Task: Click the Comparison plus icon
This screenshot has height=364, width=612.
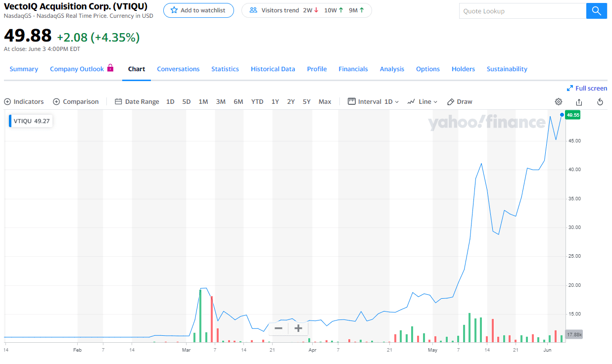Action: [x=56, y=102]
